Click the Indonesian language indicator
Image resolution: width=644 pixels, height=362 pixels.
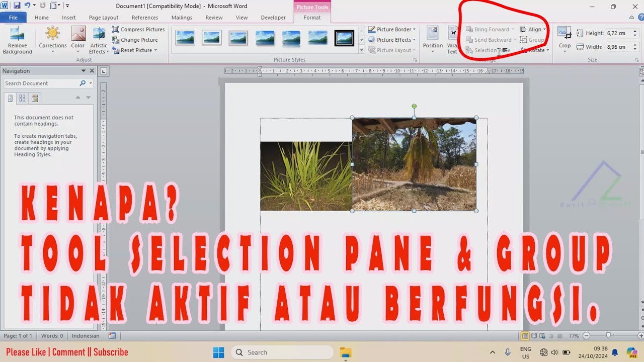[86, 336]
